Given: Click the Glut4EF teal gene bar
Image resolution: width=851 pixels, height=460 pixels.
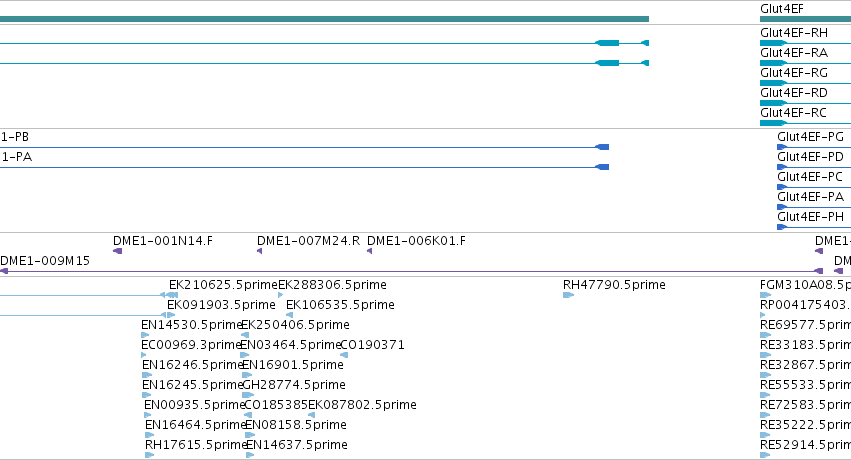Looking at the screenshot, I should point(805,19).
